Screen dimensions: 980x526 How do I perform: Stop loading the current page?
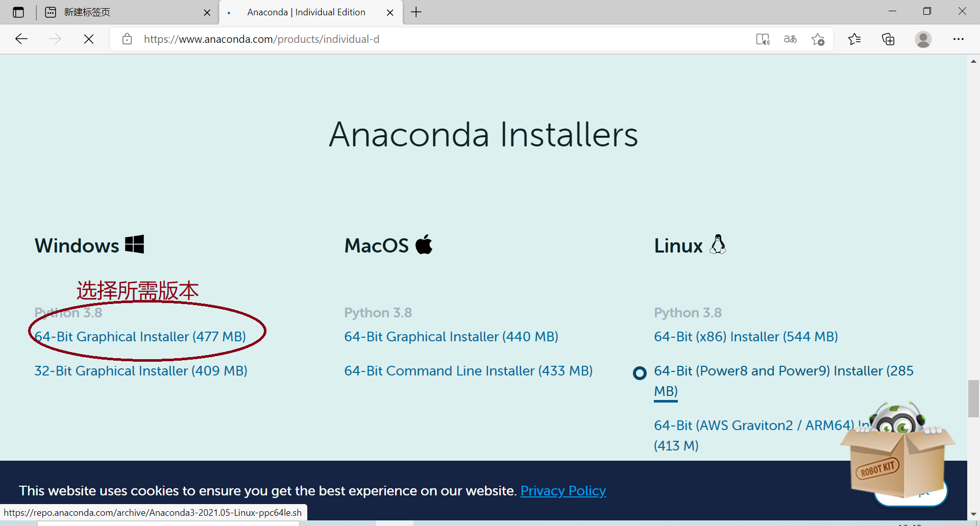click(88, 39)
